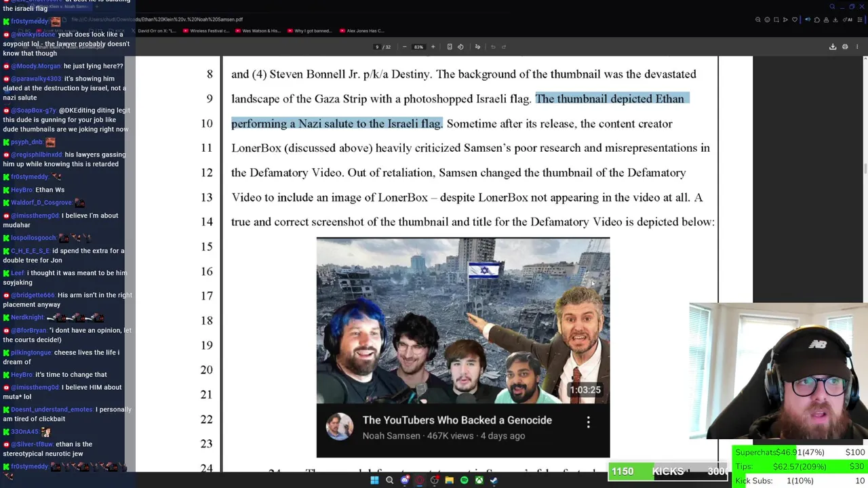Click the heart favorite icon in browser bar

(x=795, y=20)
